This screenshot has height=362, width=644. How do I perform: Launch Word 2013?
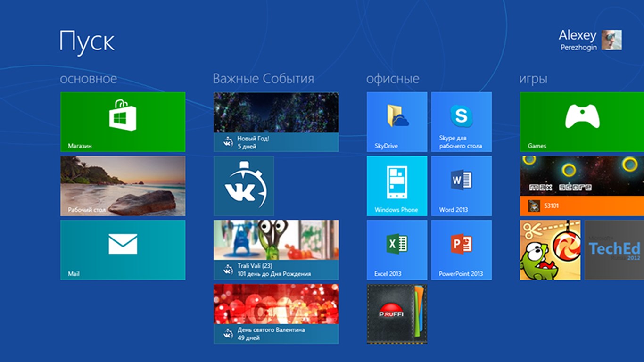[x=461, y=186]
